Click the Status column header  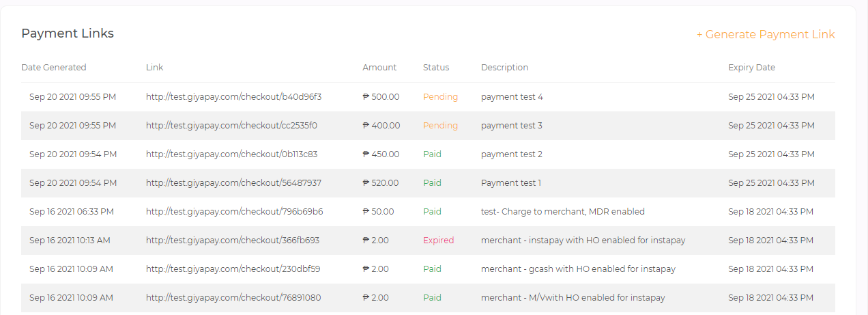point(436,68)
